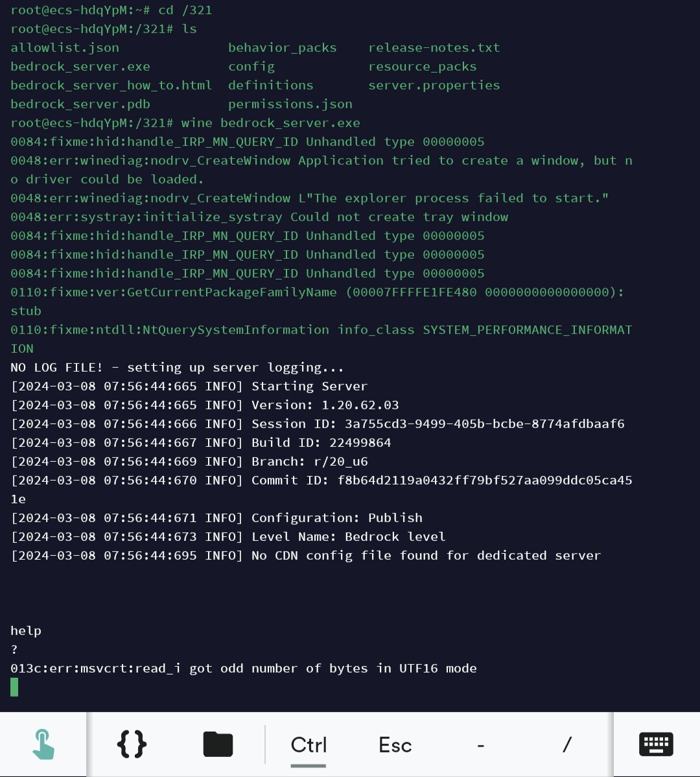Click release-notes.txt in the file listing
Viewport: 700px width, 777px height.
point(434,48)
